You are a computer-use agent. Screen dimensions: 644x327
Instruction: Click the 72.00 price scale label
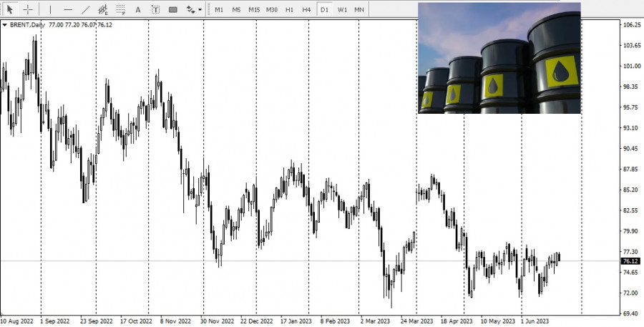tap(632, 293)
